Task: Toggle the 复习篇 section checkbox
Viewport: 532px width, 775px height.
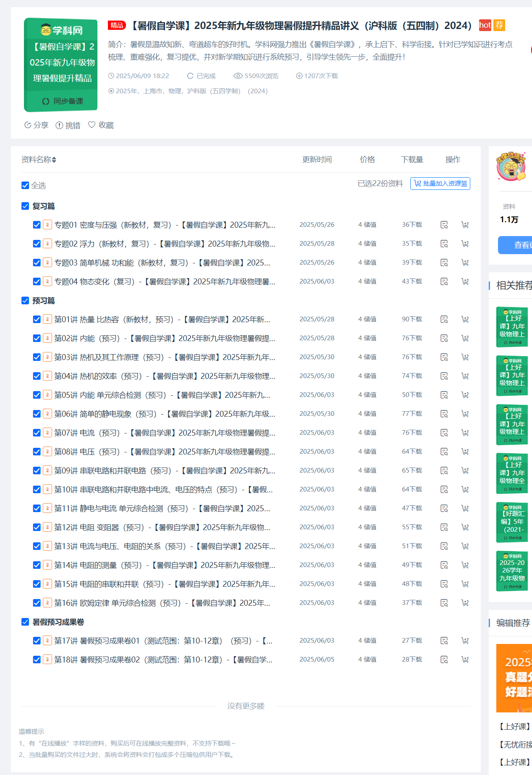Action: click(25, 206)
